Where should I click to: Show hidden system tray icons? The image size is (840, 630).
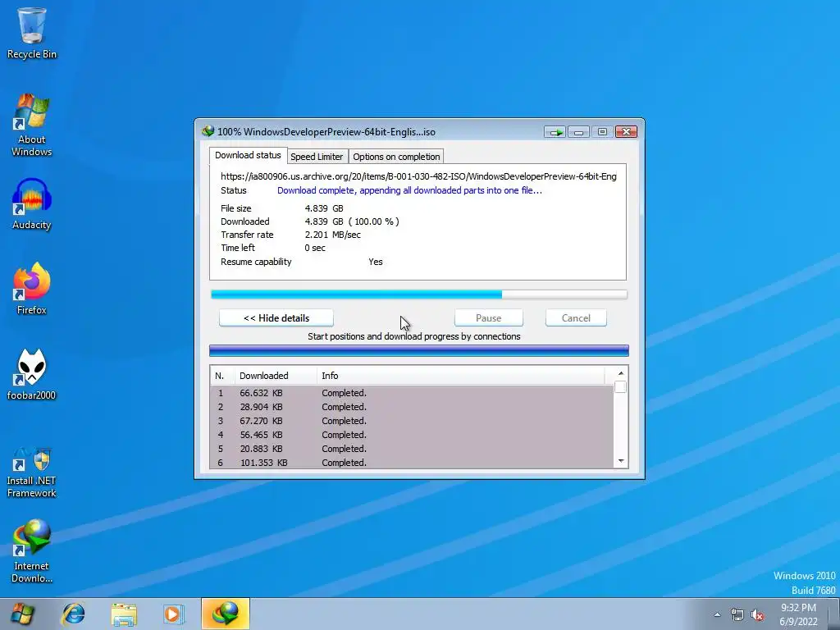[717, 614]
